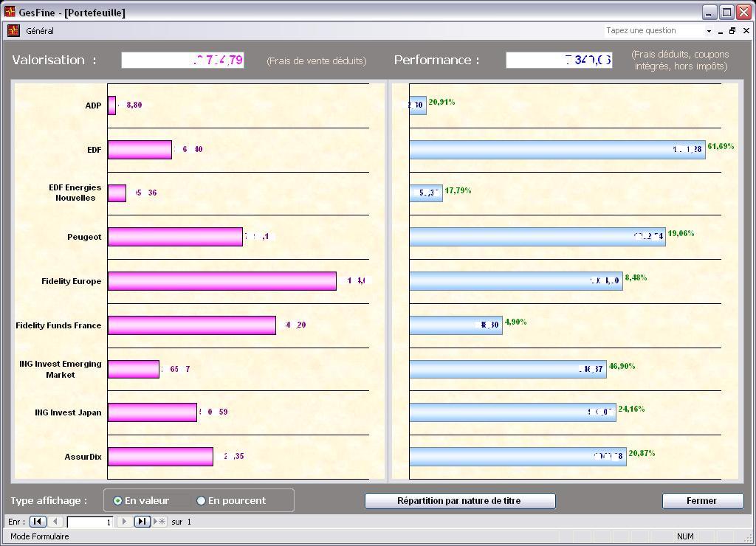
Task: Click the Valorisation total value field
Action: coord(183,61)
